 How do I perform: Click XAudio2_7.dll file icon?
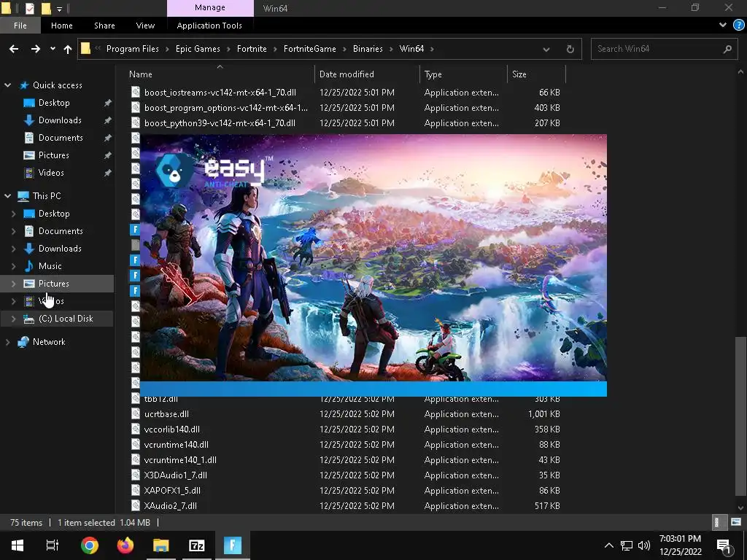pyautogui.click(x=135, y=506)
